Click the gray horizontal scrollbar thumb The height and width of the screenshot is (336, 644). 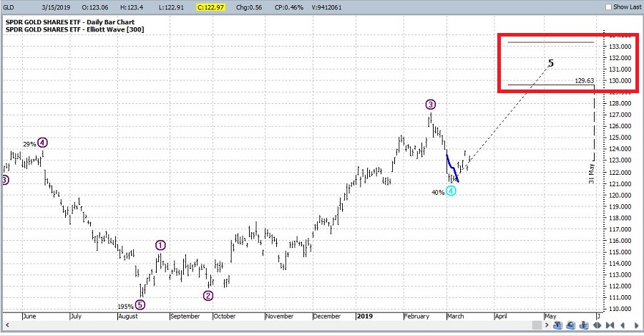tap(537, 325)
